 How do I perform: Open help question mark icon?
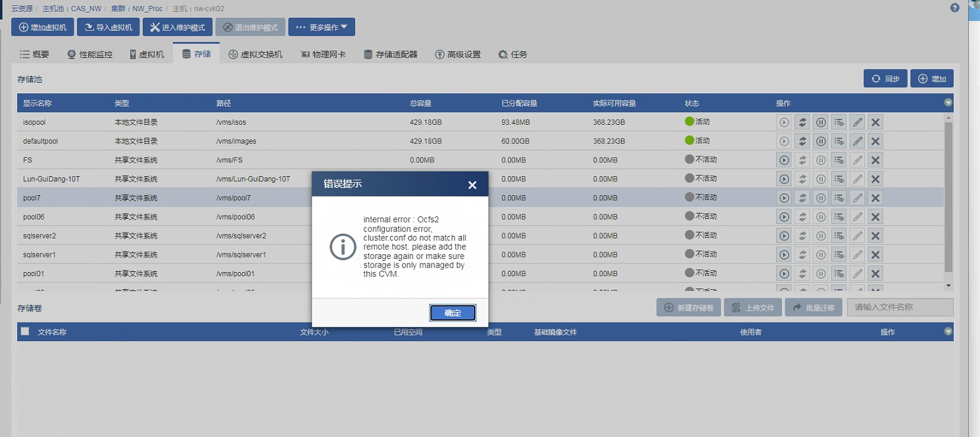[955, 8]
